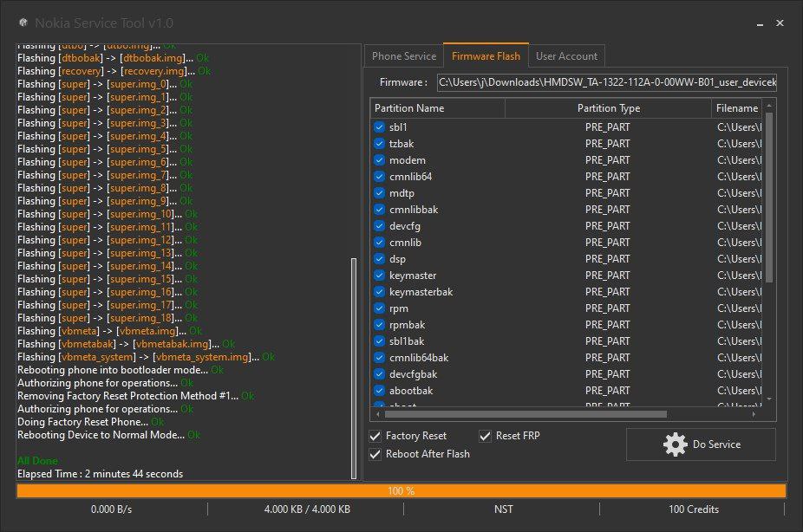Switch to the User Account tab
803x532 pixels.
pyautogui.click(x=566, y=55)
